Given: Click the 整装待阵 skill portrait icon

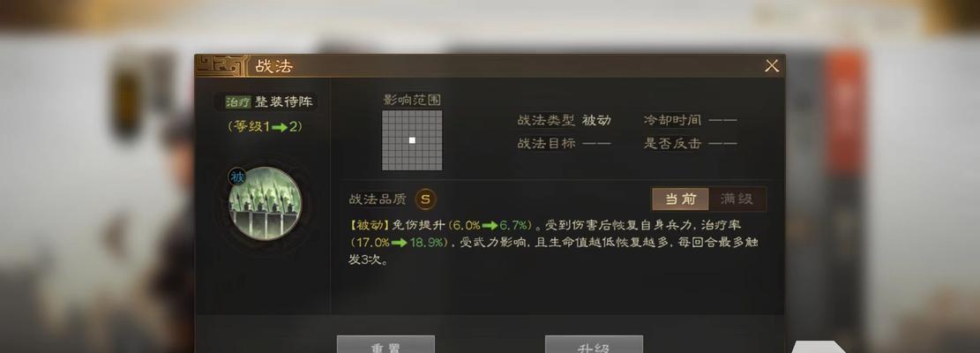Looking at the screenshot, I should (x=265, y=203).
